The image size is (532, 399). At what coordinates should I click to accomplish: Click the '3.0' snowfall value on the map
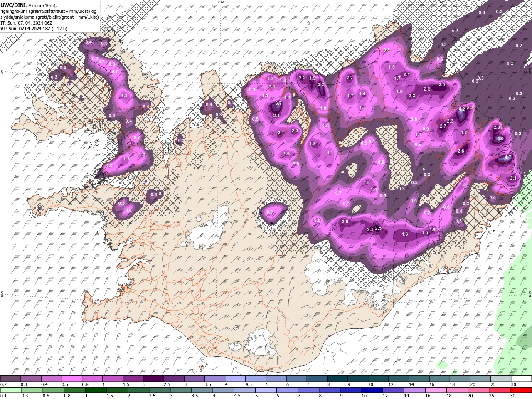pos(312,79)
